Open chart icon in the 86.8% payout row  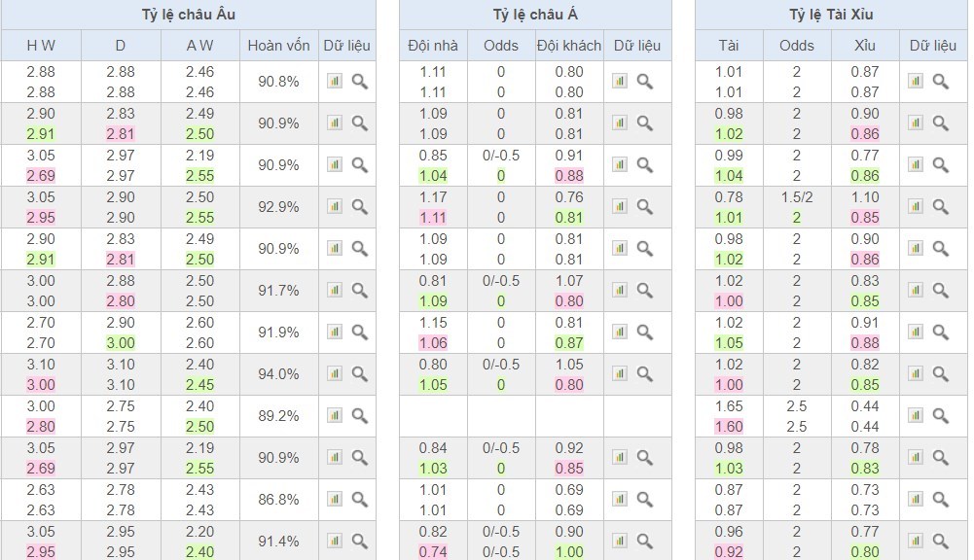[334, 500]
